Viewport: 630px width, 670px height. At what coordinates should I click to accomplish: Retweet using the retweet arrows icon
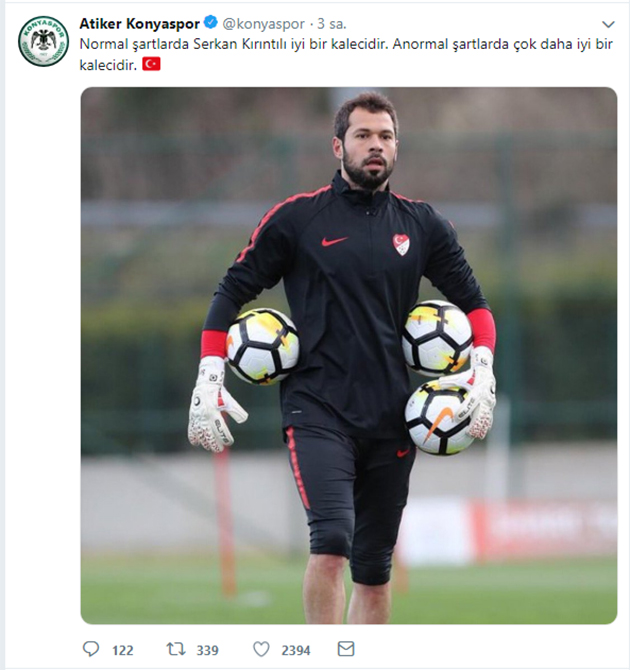[176, 649]
